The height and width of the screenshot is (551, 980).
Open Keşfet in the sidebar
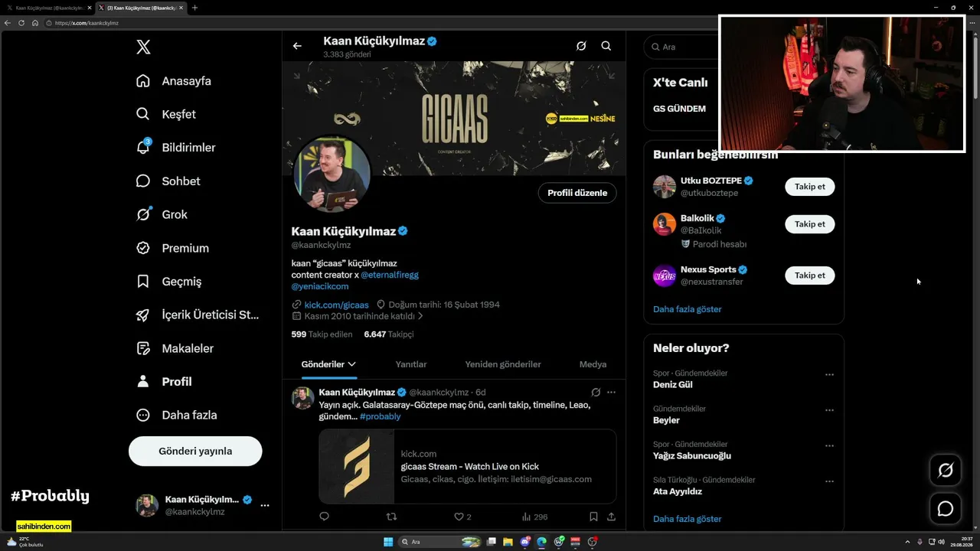(166, 114)
